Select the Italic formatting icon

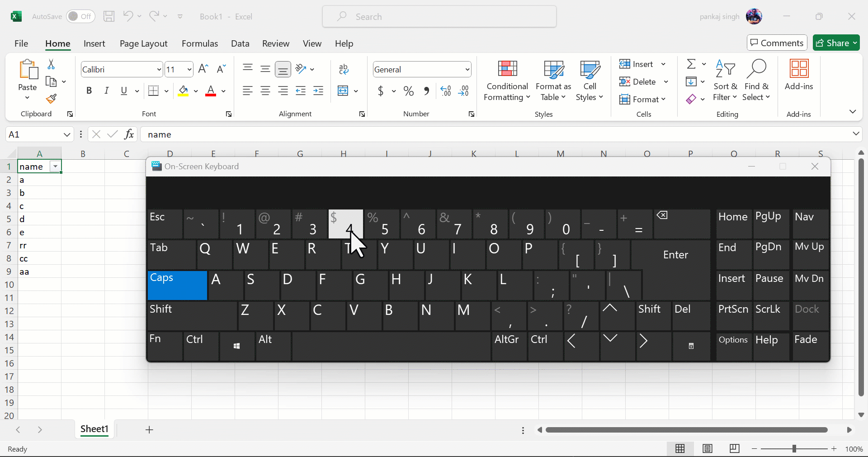107,90
